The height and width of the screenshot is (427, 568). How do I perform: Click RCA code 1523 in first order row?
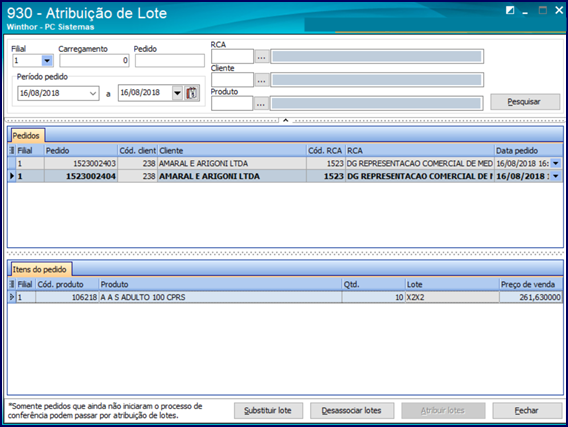click(326, 163)
